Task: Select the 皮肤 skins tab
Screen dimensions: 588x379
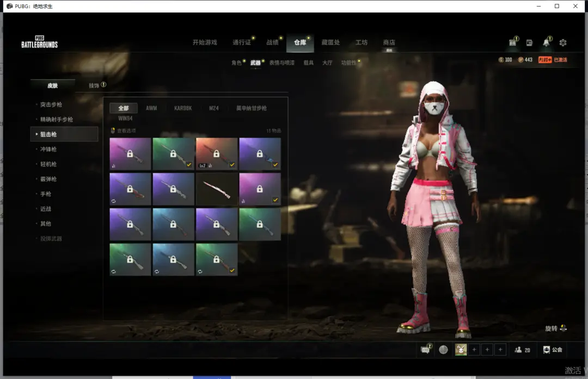Action: [52, 85]
